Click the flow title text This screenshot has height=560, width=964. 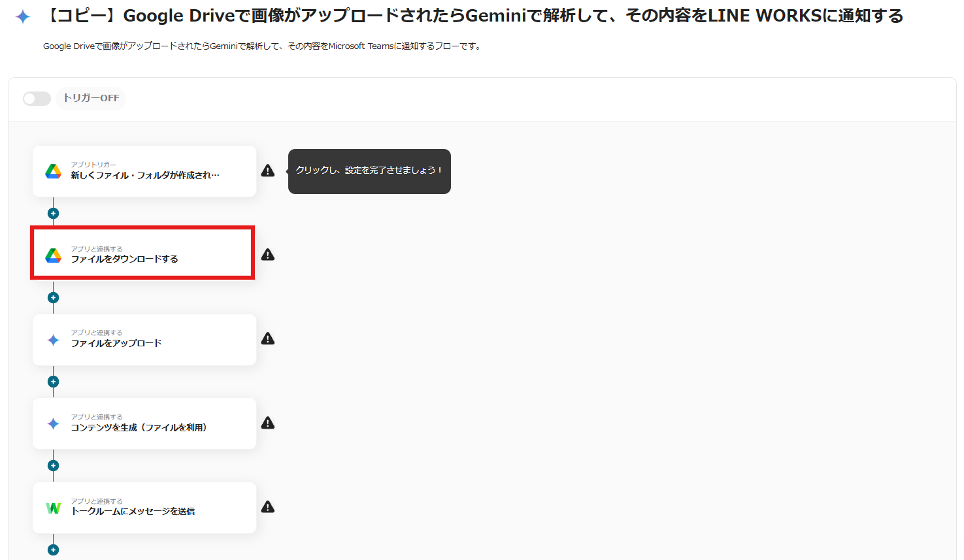[x=474, y=16]
